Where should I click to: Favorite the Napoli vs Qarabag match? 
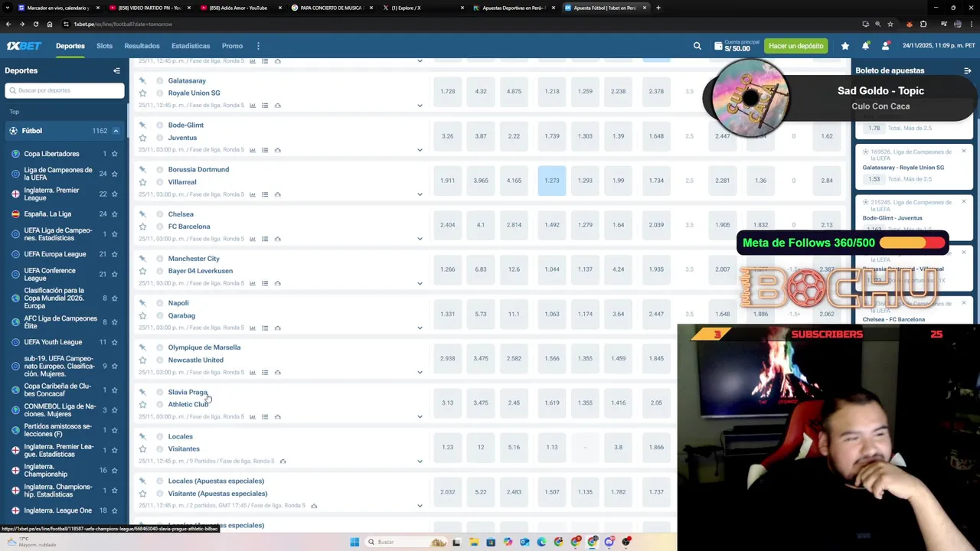click(x=142, y=315)
